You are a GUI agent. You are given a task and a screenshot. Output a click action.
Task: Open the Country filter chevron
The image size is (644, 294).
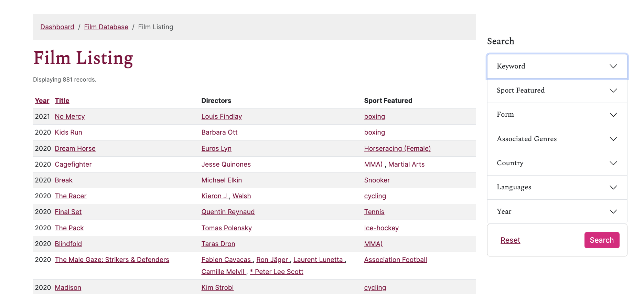pos(613,163)
